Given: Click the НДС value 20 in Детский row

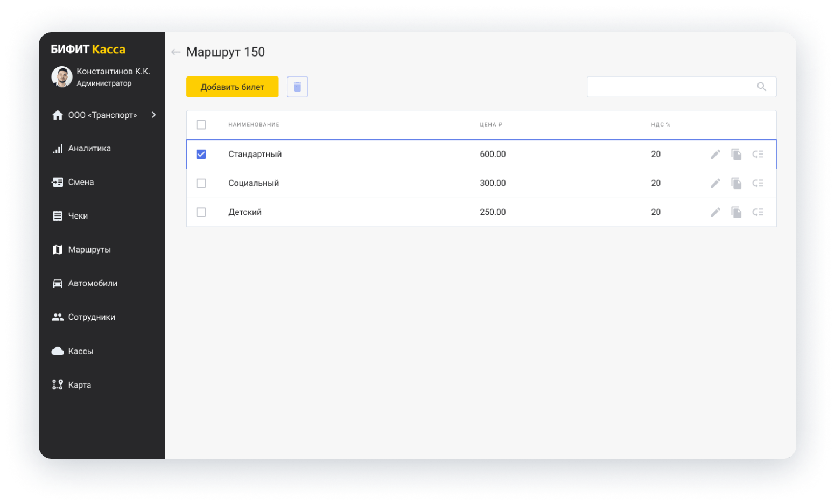Looking at the screenshot, I should pyautogui.click(x=656, y=213).
